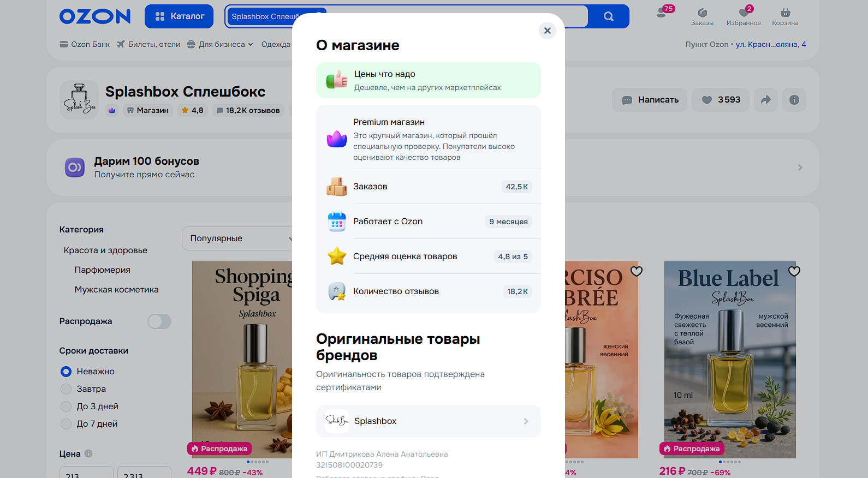Open the Заказы orders icon
This screenshot has height=478, width=868.
click(x=702, y=16)
